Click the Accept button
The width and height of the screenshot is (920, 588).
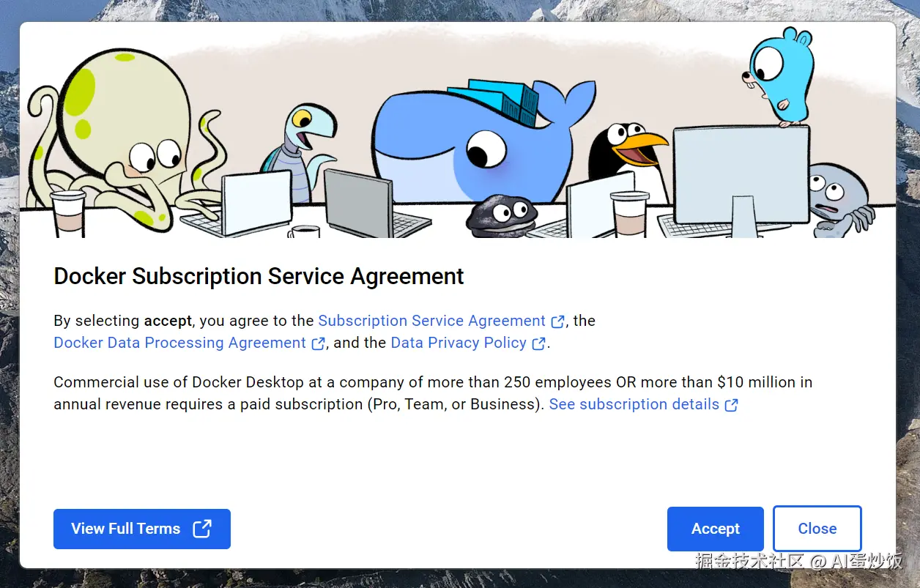click(x=715, y=529)
